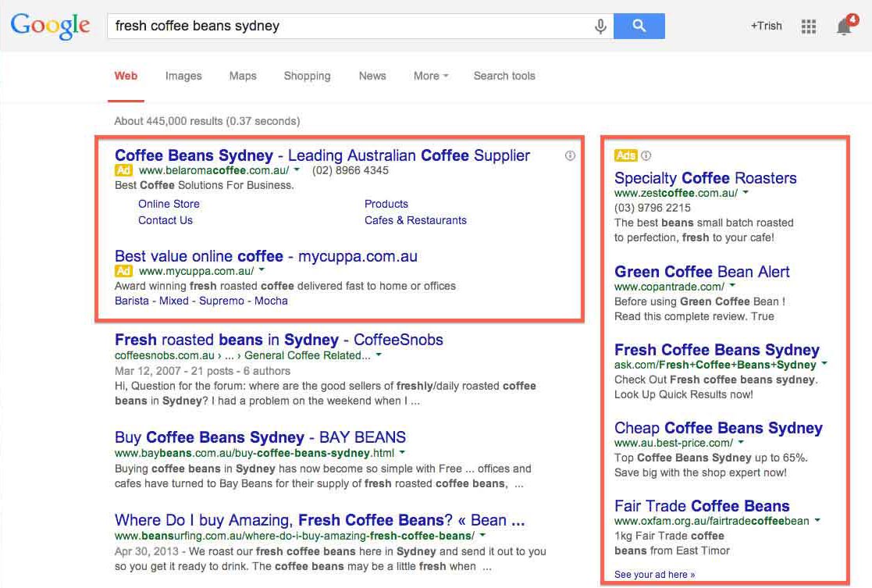Expand arrow beside ask.com ad URL
The width and height of the screenshot is (872, 588).
pos(824,363)
